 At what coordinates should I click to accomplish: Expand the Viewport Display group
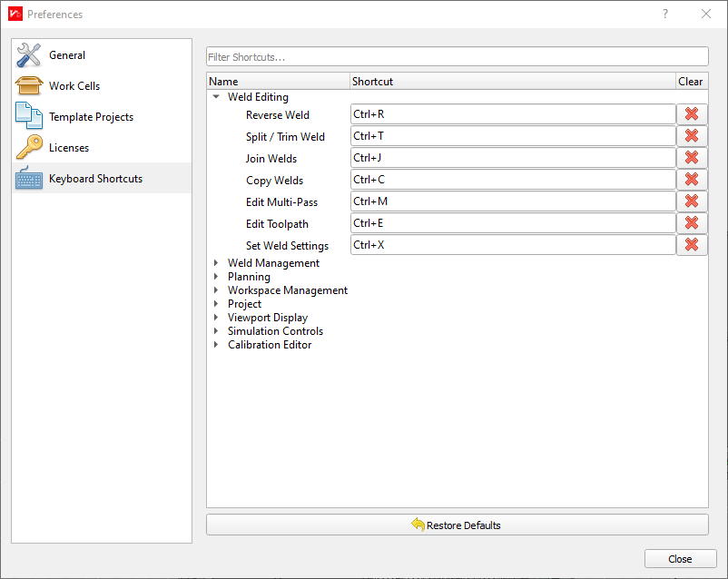pos(216,318)
